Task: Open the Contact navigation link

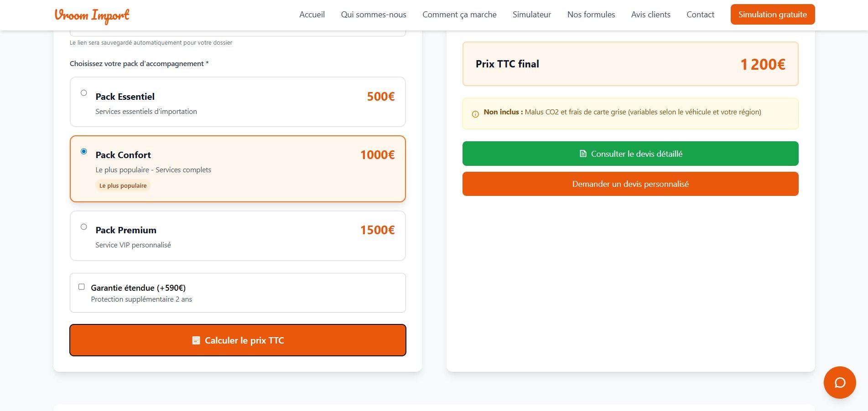Action: click(x=700, y=15)
